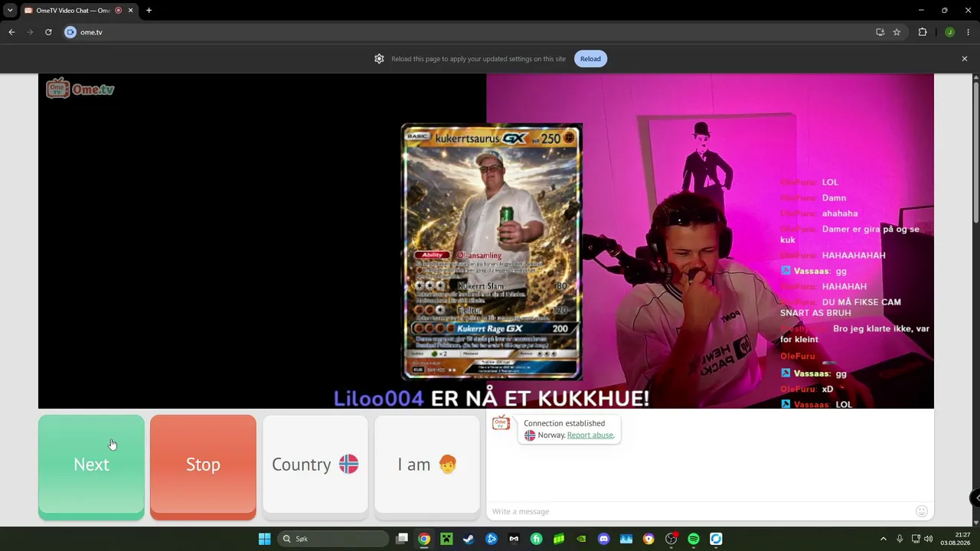Click the 'Connection established' message text
Viewport: 980px width, 551px height.
coord(564,423)
